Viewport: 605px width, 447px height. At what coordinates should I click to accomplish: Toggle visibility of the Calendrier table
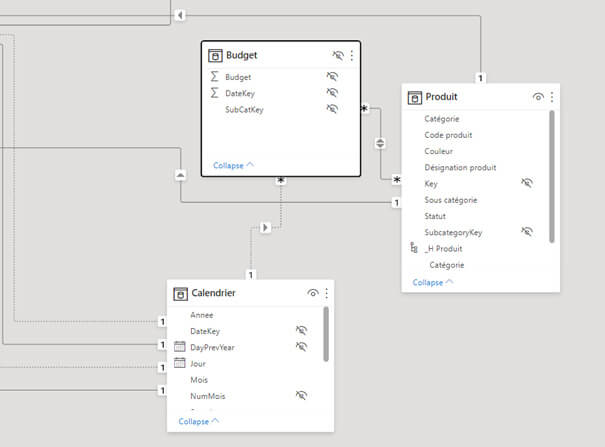(x=313, y=293)
